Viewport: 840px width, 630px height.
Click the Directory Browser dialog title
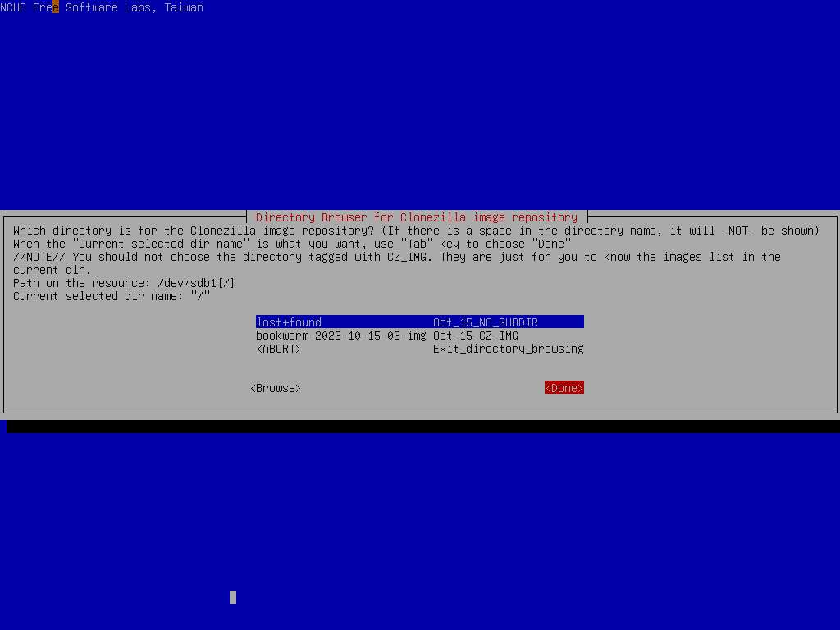click(x=420, y=217)
